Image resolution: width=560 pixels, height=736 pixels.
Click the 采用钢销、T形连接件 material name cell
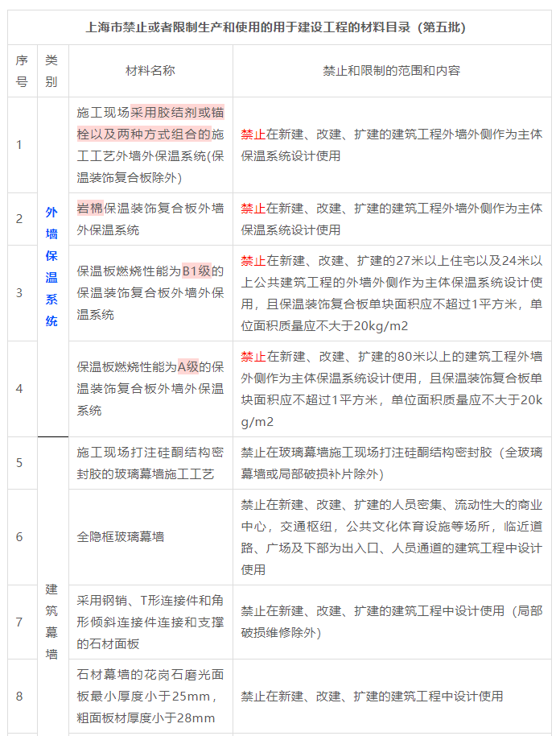pyautogui.click(x=150, y=622)
